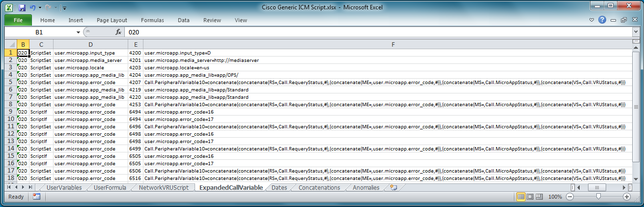Switch to the Home ribbon tab

coord(48,20)
